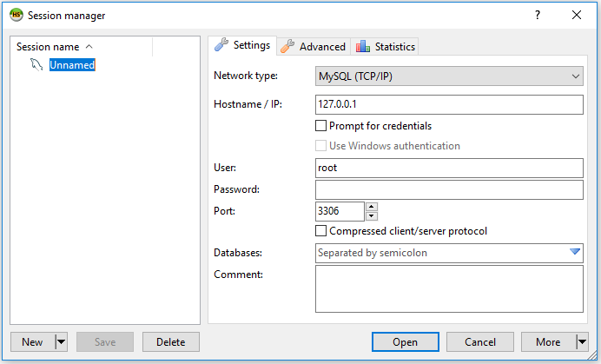Switch to the Advanced tab

pyautogui.click(x=314, y=46)
